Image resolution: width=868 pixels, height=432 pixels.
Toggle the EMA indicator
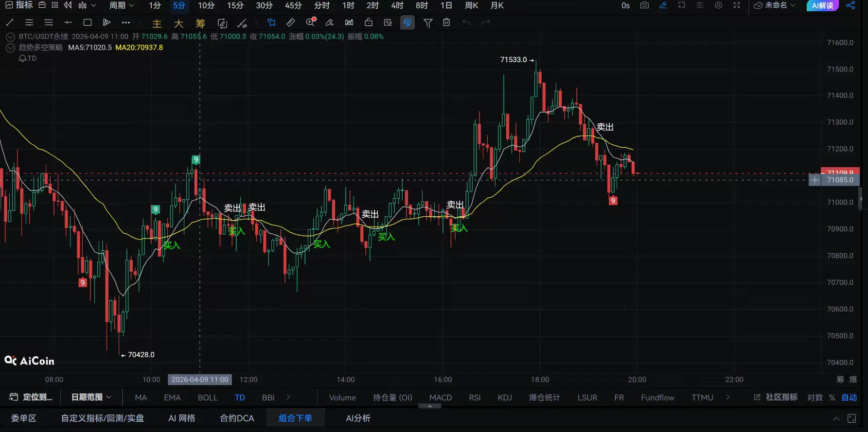172,397
